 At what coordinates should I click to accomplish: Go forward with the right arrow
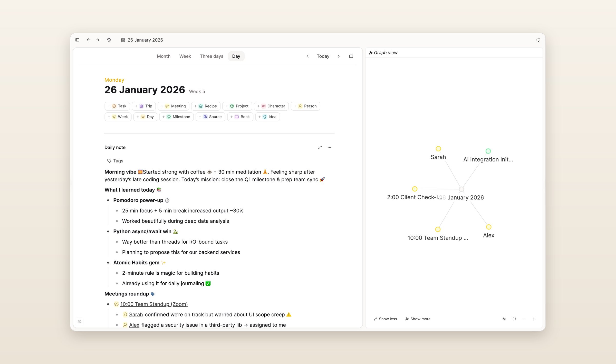coord(98,40)
